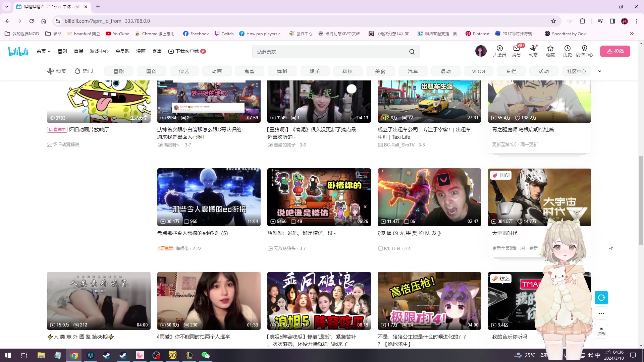This screenshot has width=644, height=362.
Task: Open the 消息 messages icon
Action: point(516,51)
